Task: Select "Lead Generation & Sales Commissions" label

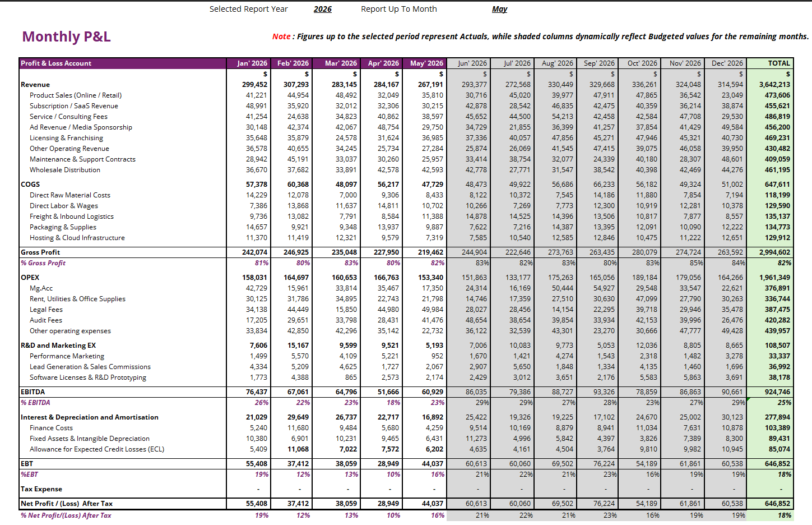Action: pyautogui.click(x=90, y=367)
